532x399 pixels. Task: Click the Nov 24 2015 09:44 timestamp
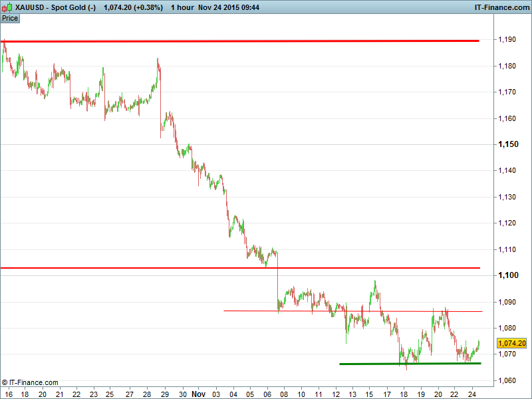point(229,7)
